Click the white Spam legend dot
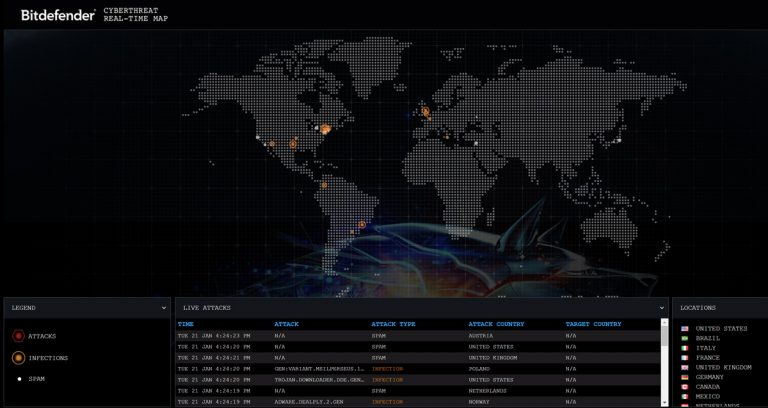Screen dimensions: 768x408 tap(20, 379)
